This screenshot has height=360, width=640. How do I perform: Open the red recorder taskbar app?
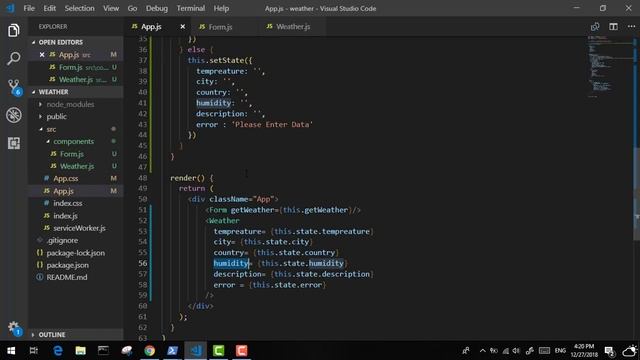[x=241, y=351]
